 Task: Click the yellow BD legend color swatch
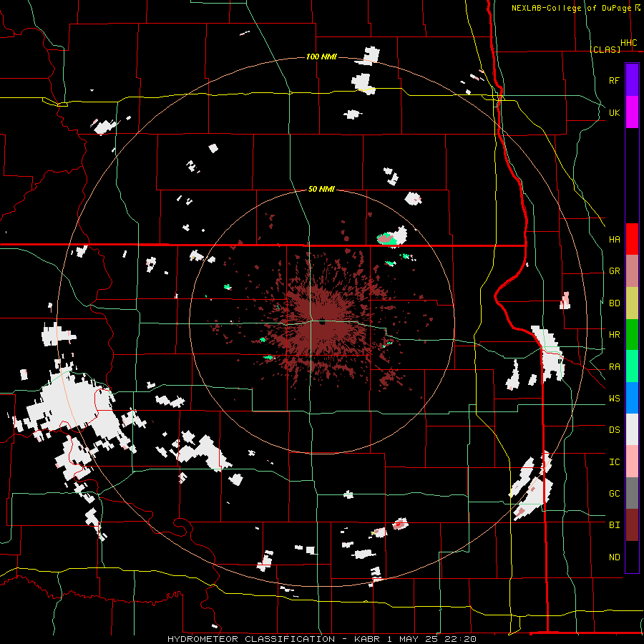click(x=632, y=303)
